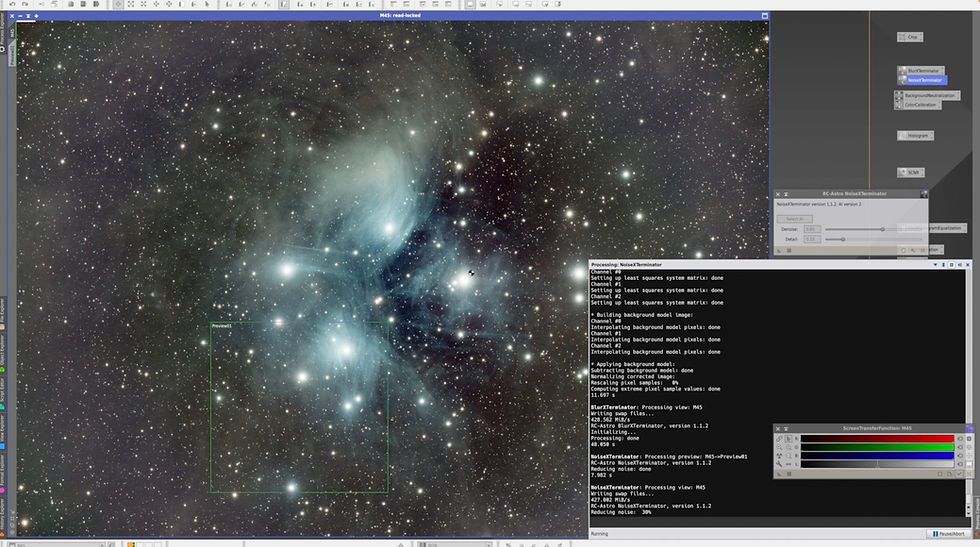The width and height of the screenshot is (980, 547).
Task: Click the luminance midtones marker in STF
Action: [876, 464]
